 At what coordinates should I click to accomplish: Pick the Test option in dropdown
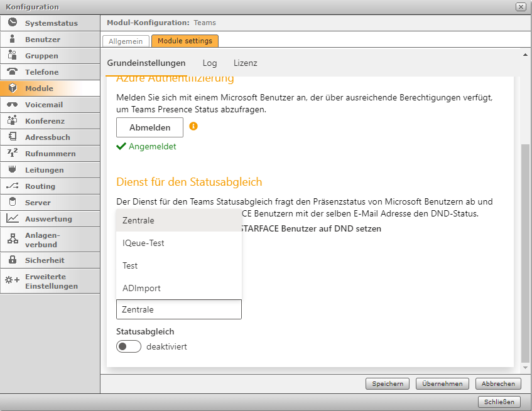(179, 265)
